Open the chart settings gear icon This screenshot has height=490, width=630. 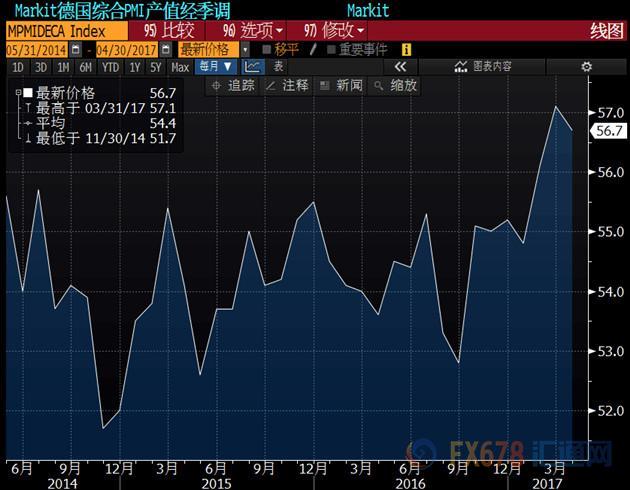588,66
